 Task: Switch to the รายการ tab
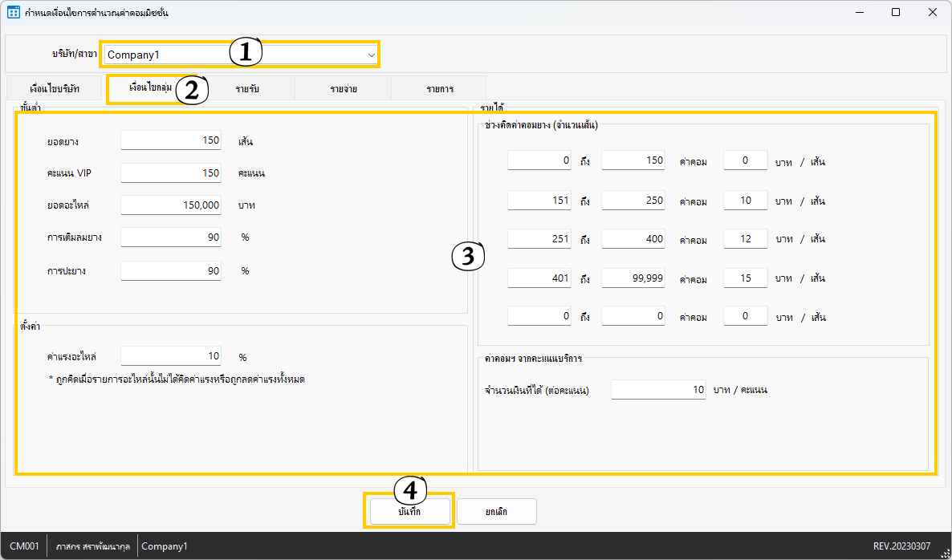(439, 89)
